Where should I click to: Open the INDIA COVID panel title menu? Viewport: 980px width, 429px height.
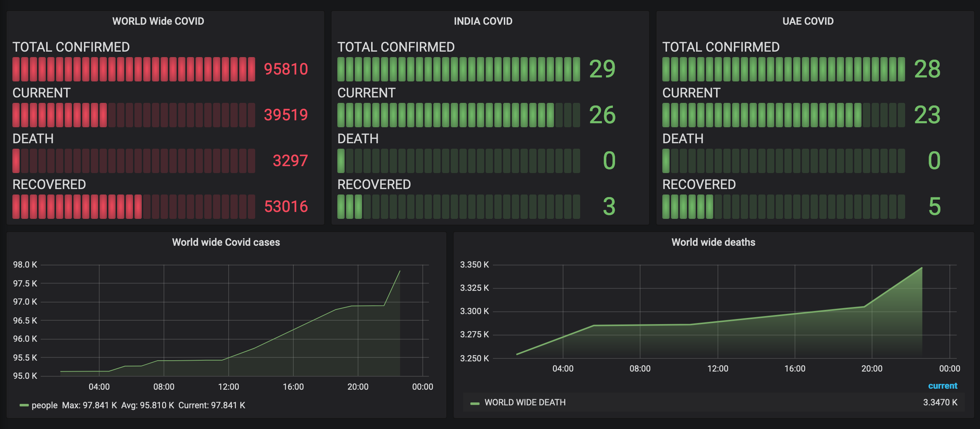[x=483, y=21]
